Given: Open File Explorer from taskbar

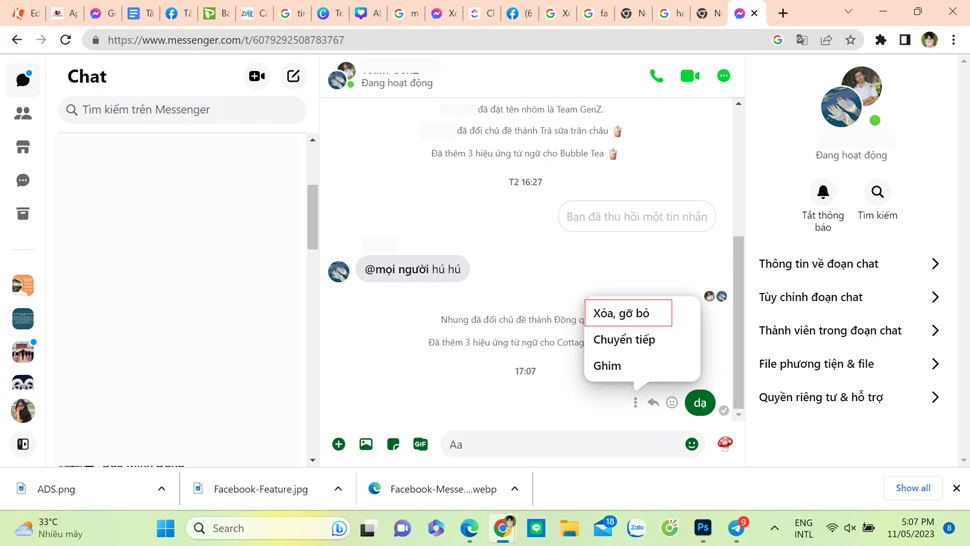Looking at the screenshot, I should tap(569, 527).
